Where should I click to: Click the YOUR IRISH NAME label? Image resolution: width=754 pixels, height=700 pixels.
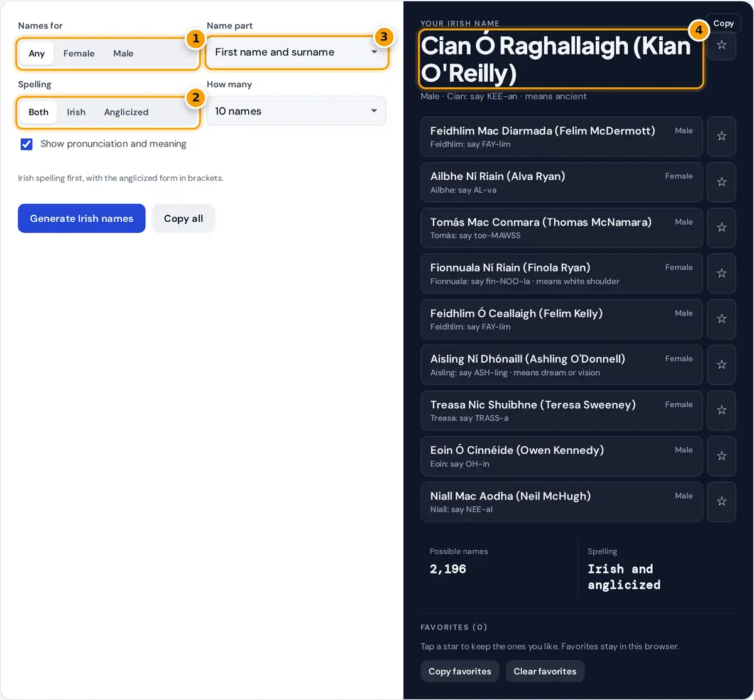(460, 23)
